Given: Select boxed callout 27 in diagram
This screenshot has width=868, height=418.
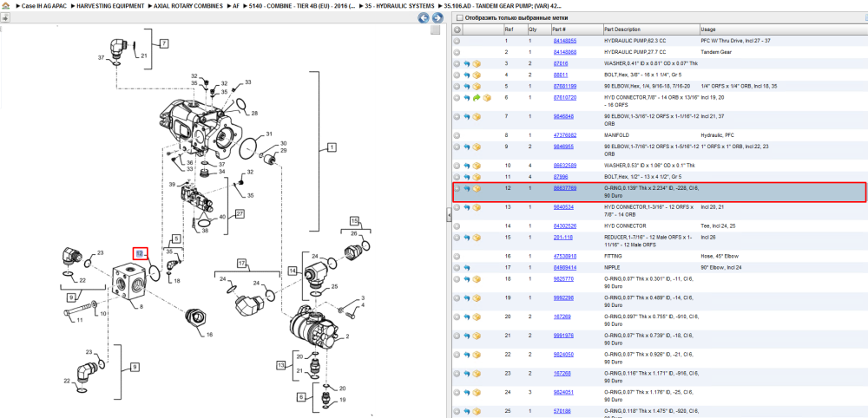Looking at the screenshot, I should point(240,213).
